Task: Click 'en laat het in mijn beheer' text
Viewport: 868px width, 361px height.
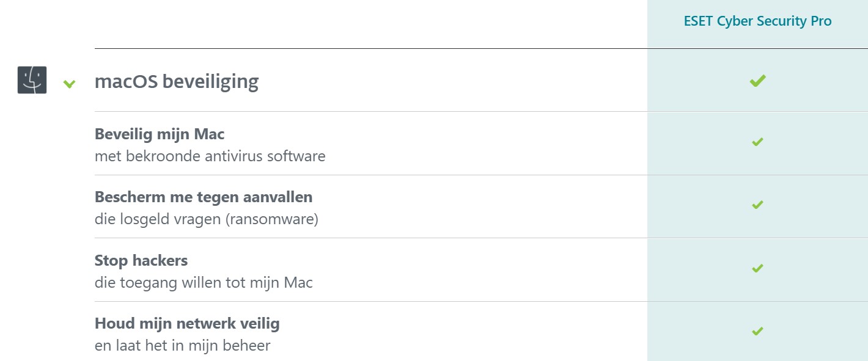Action: (x=182, y=346)
